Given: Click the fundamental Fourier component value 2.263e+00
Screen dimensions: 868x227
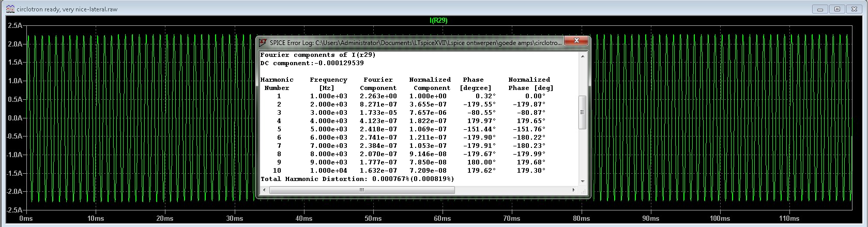Looking at the screenshot, I should [378, 96].
